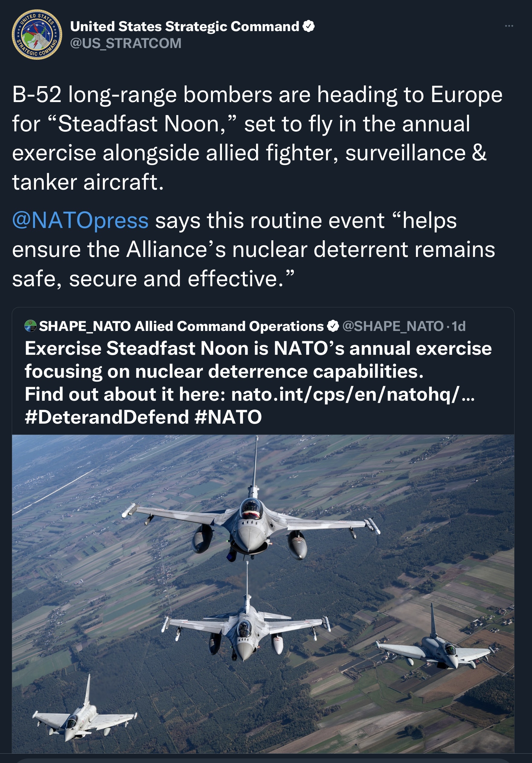Open the @SHAPE_NATO handle in quoted tweet
Image resolution: width=532 pixels, height=763 pixels.
tap(393, 326)
